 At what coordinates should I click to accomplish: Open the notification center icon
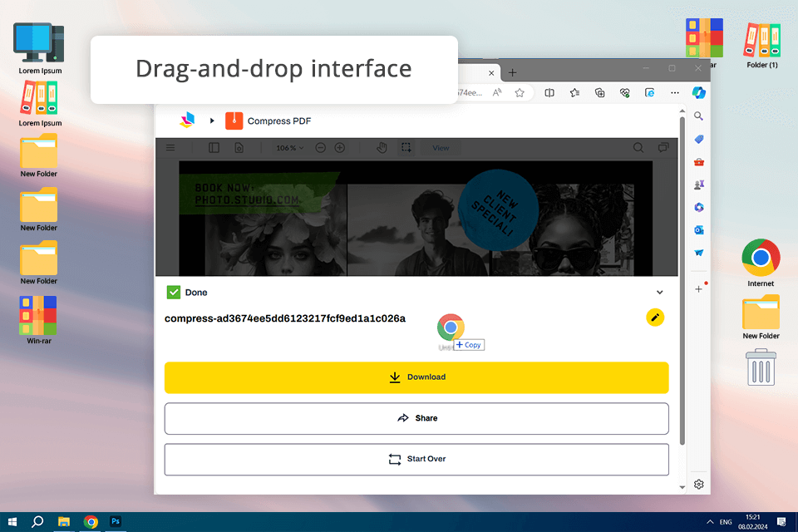[781, 522]
